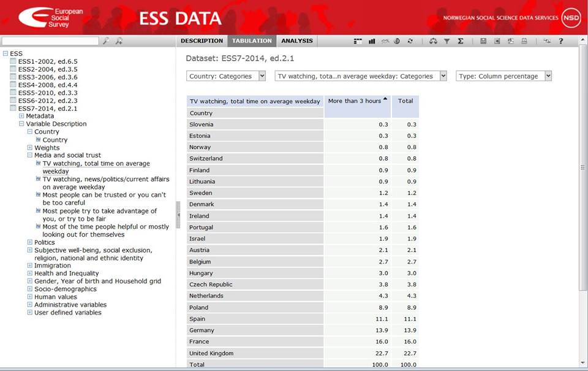This screenshot has width=588, height=371.
Task: Click the print icon in toolbar
Action: coord(524,41)
